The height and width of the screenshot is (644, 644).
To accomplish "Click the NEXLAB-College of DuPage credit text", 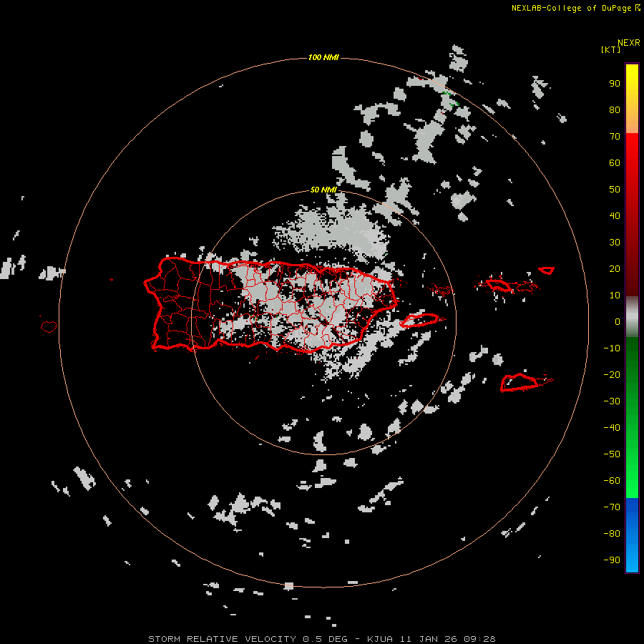I will tap(571, 8).
